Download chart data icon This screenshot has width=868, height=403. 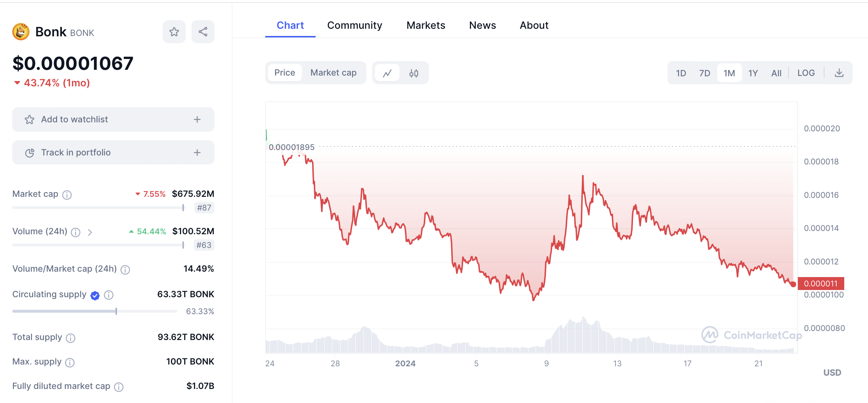839,73
